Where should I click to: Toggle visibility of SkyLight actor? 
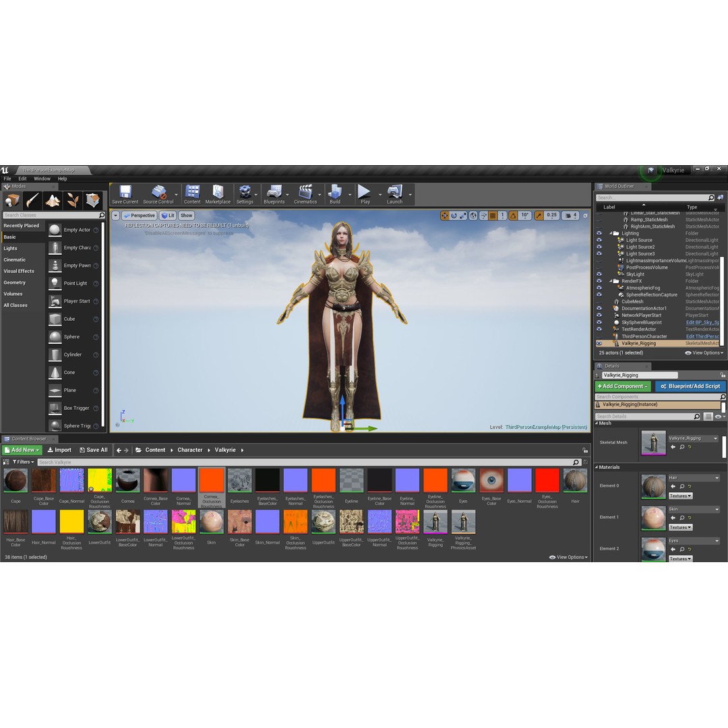(x=599, y=274)
